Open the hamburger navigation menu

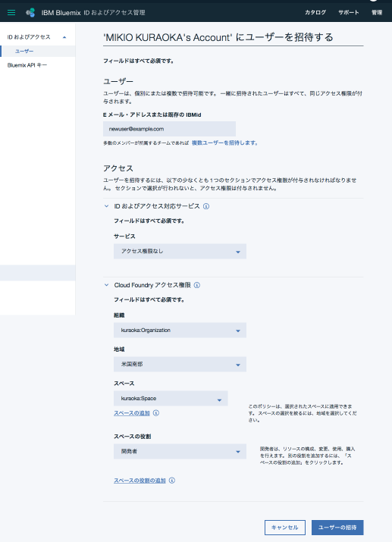pyautogui.click(x=11, y=12)
